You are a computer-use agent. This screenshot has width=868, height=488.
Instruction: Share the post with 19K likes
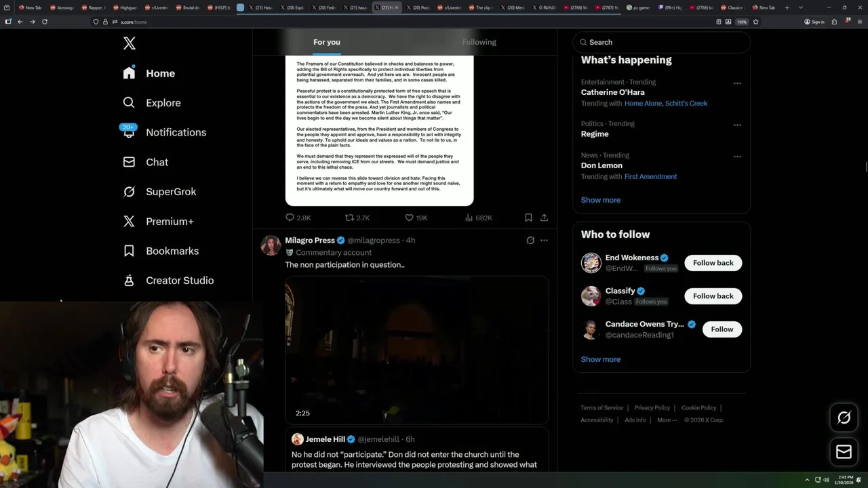544,218
